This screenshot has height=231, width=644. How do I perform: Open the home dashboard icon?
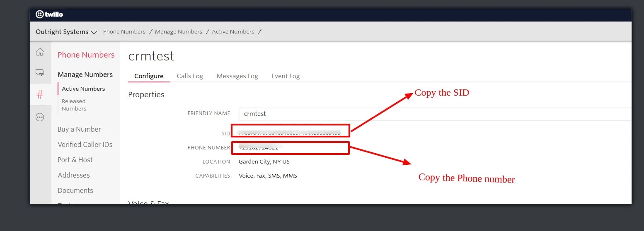40,52
